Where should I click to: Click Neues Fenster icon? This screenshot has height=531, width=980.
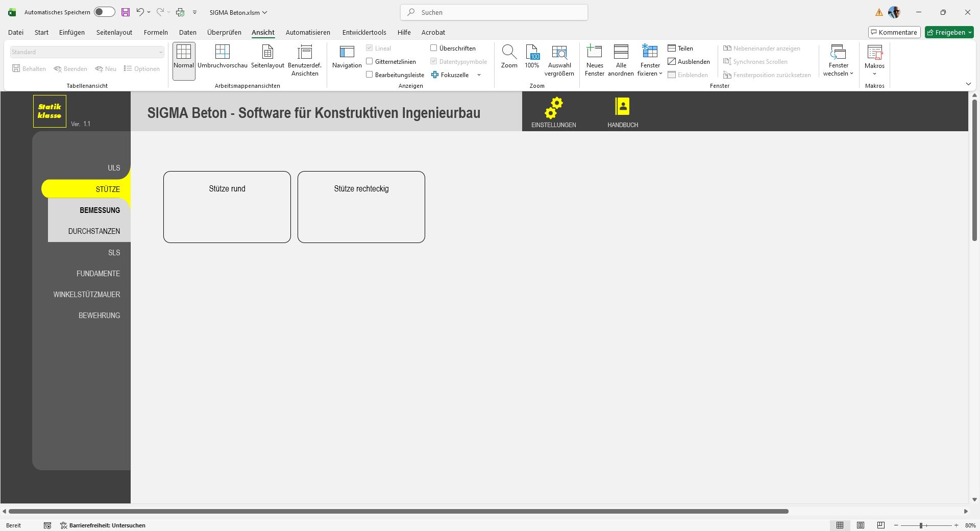(594, 53)
